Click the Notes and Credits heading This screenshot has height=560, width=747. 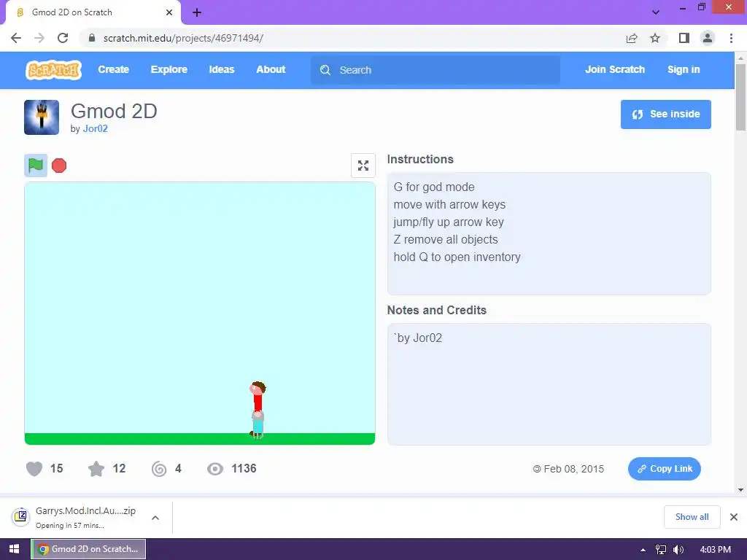tap(437, 310)
